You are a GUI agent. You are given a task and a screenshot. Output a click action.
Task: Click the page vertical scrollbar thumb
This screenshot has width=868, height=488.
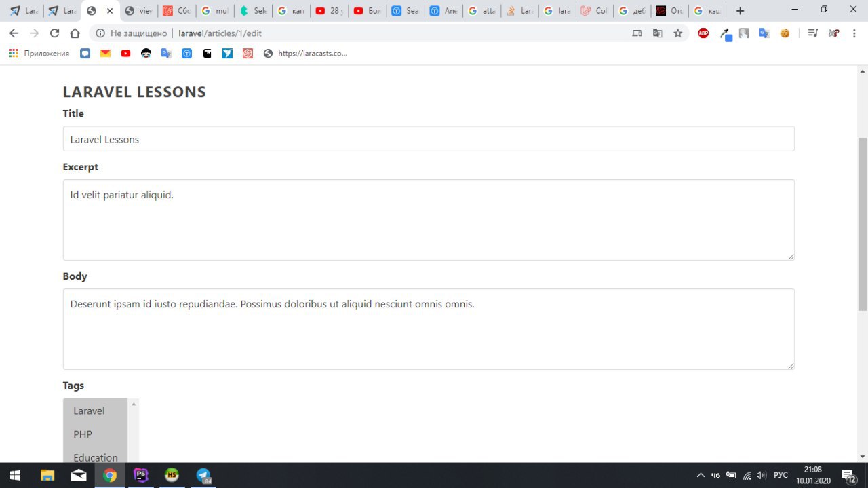[863, 224]
